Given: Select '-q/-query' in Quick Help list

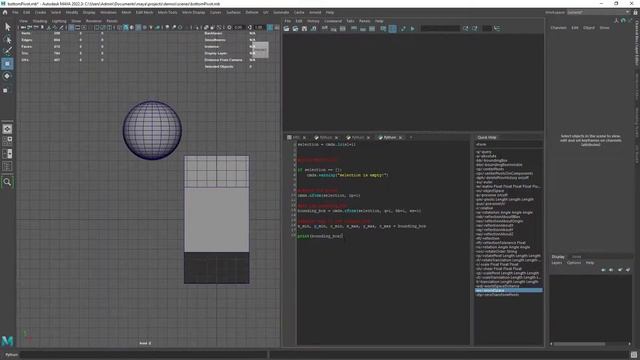Looking at the screenshot, I should click(483, 152).
